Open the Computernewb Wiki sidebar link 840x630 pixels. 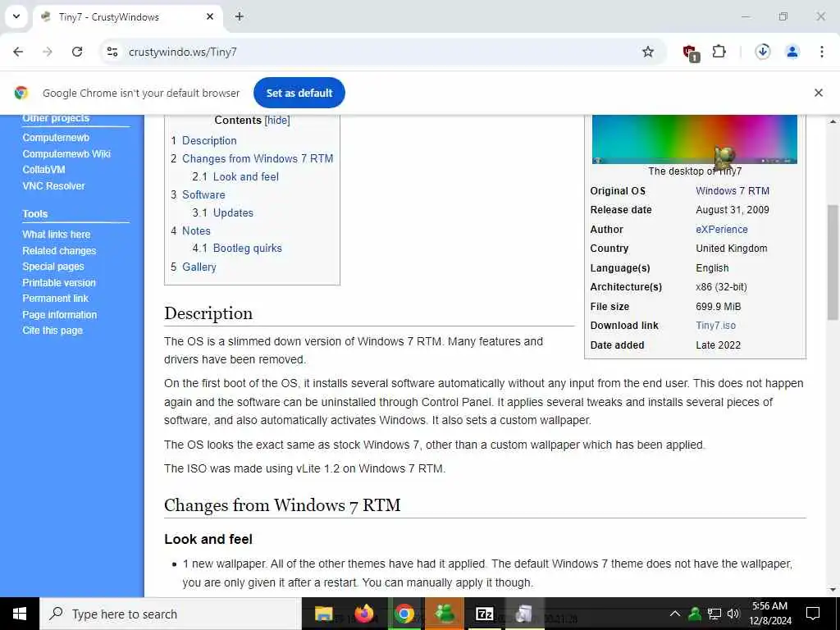(x=66, y=153)
